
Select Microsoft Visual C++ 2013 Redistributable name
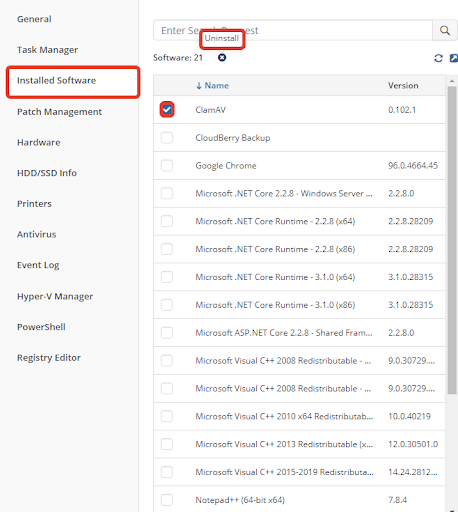[284, 444]
